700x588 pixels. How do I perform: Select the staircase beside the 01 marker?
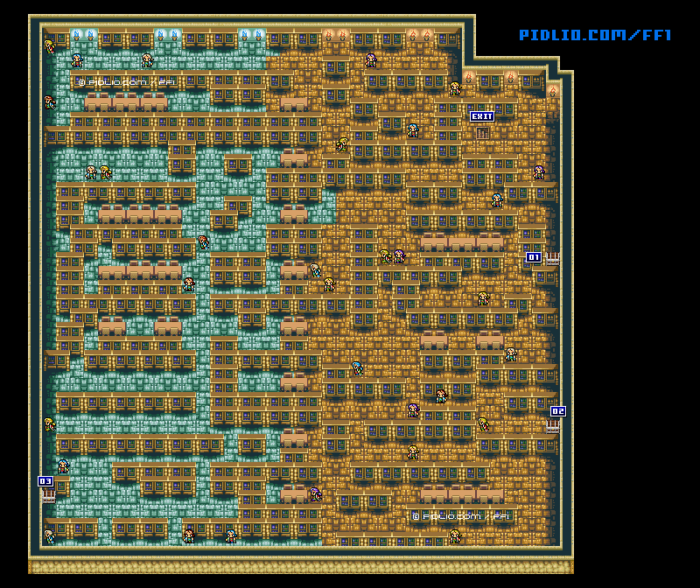click(552, 258)
